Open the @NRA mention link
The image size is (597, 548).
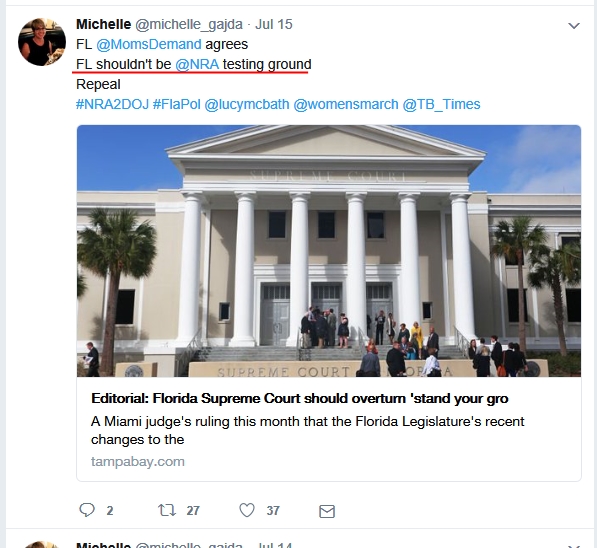pos(197,64)
